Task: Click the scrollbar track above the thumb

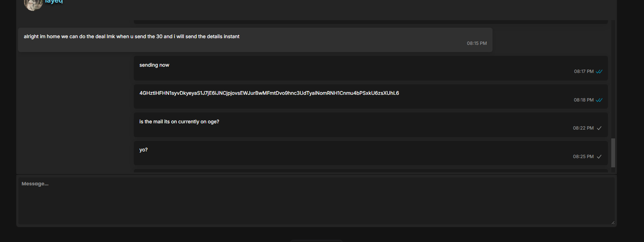Action: coord(613,79)
